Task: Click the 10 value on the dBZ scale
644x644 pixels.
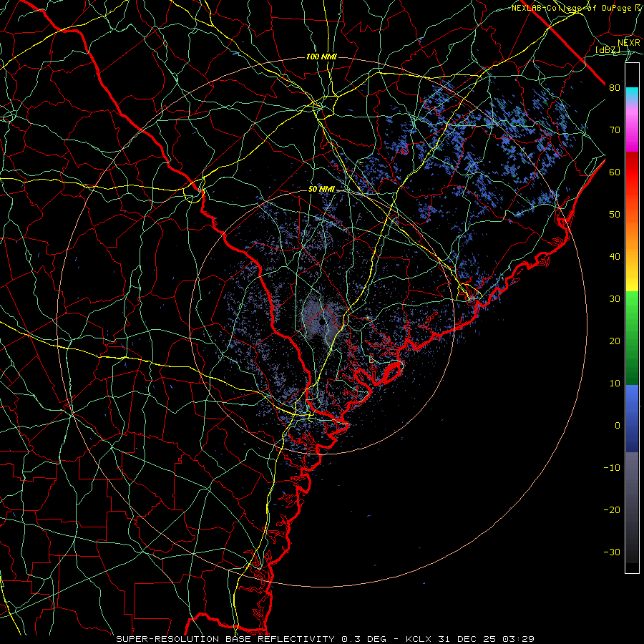Action: pyautogui.click(x=615, y=384)
